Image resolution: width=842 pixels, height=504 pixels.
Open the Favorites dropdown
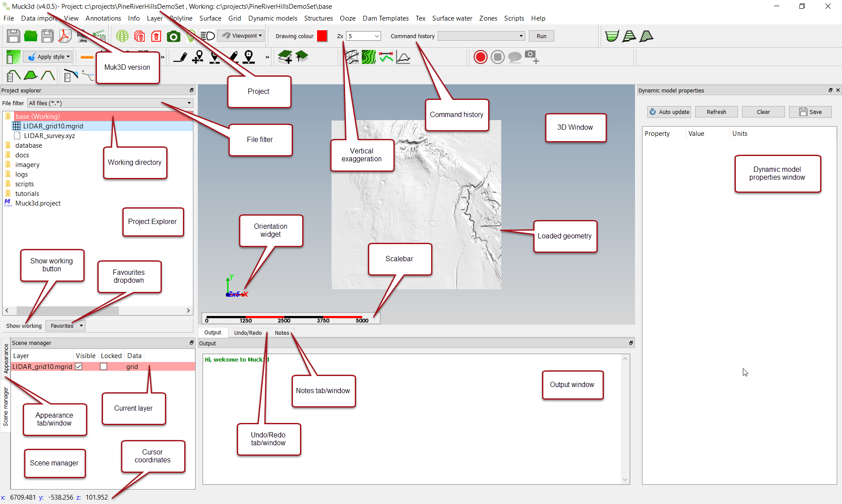pos(65,325)
